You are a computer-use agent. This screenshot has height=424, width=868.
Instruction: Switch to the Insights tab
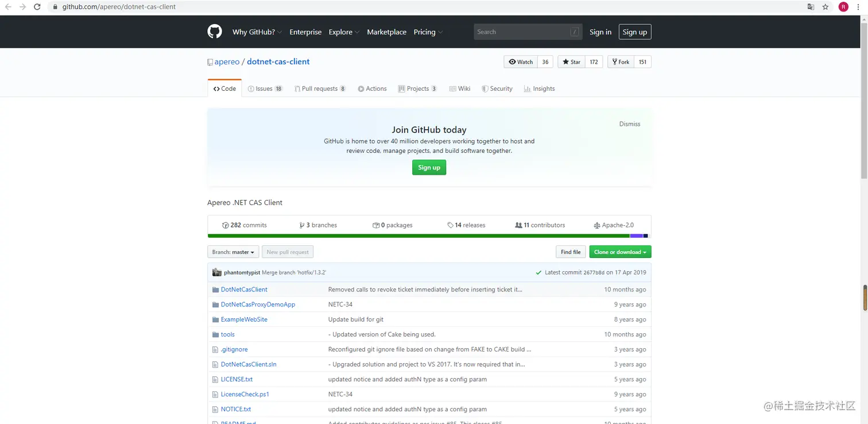point(539,88)
